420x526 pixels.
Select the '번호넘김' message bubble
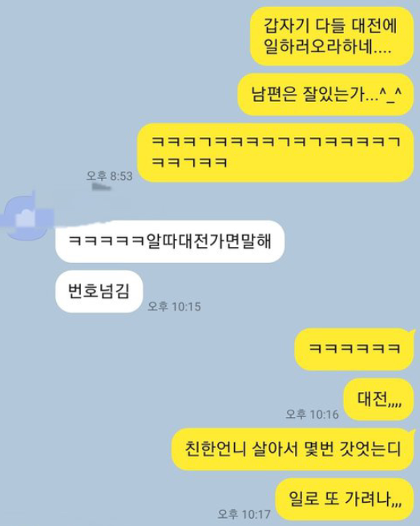(99, 291)
